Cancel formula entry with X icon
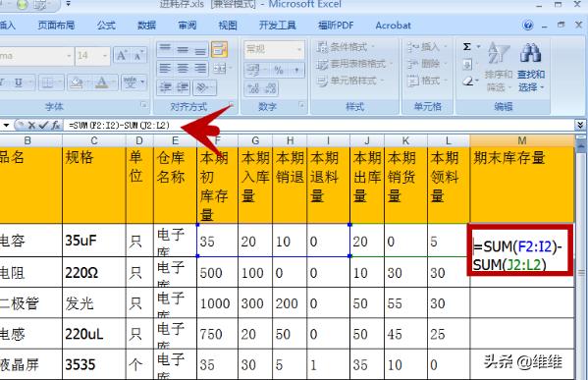The image size is (588, 380). 31,126
